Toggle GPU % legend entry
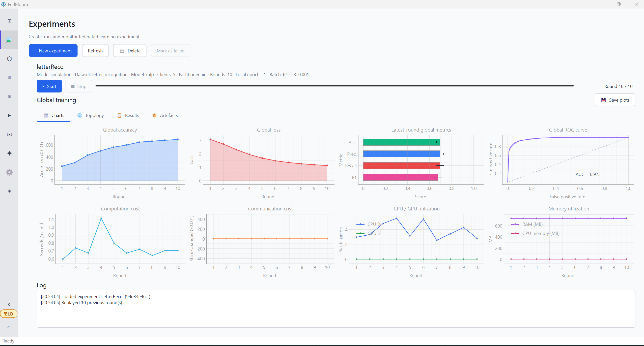The height and width of the screenshot is (346, 644). point(369,233)
